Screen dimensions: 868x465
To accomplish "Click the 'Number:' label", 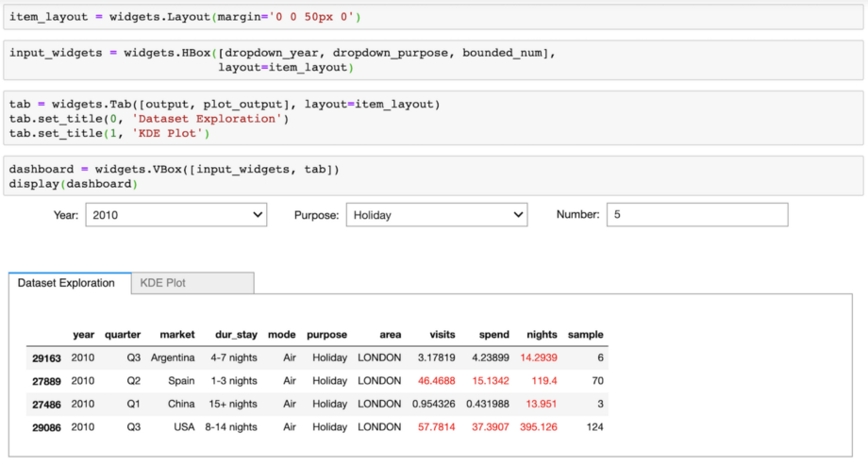I will point(578,214).
